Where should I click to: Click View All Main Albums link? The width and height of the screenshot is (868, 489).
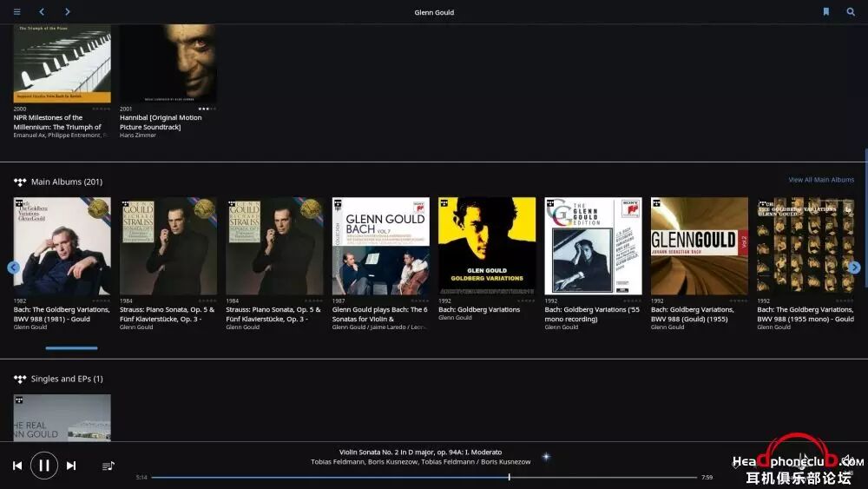[x=821, y=180]
